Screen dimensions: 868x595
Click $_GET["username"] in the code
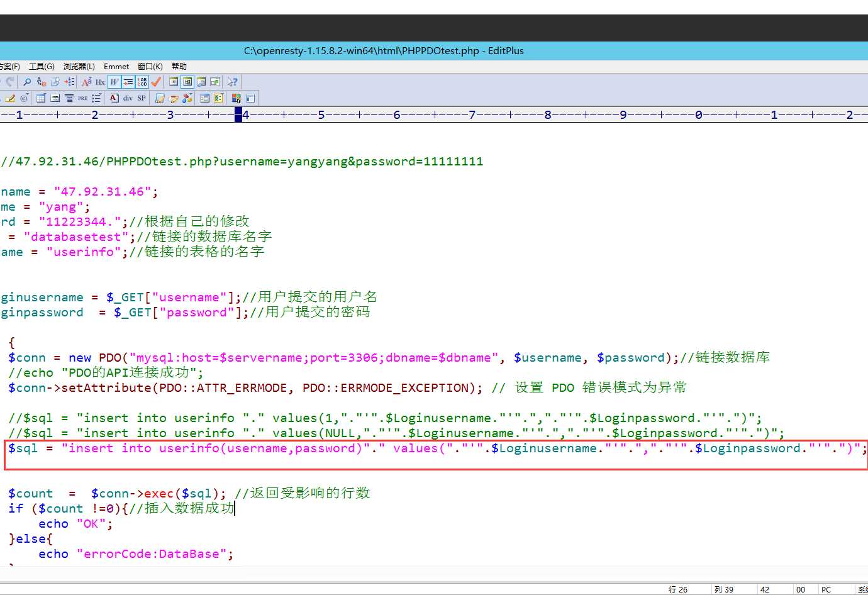point(174,297)
